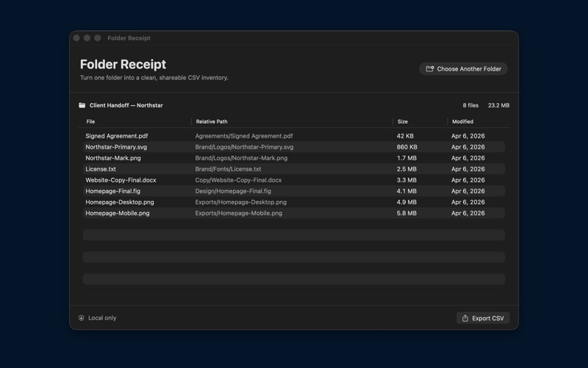Select the Homepage-Desktop.png file name
588x368 pixels.
pyautogui.click(x=120, y=202)
